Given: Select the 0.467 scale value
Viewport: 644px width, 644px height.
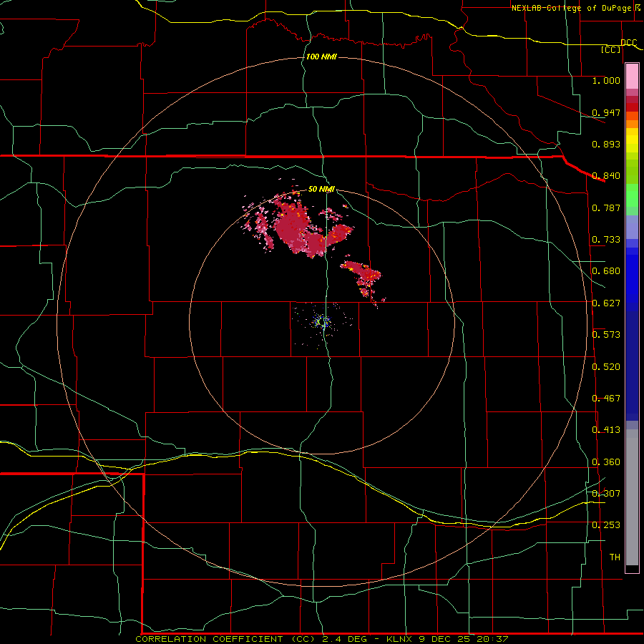Looking at the screenshot, I should click(606, 399).
